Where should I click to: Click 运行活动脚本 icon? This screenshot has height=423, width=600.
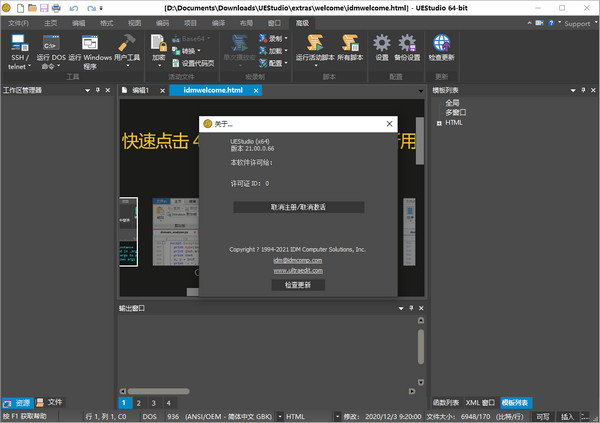coord(315,43)
